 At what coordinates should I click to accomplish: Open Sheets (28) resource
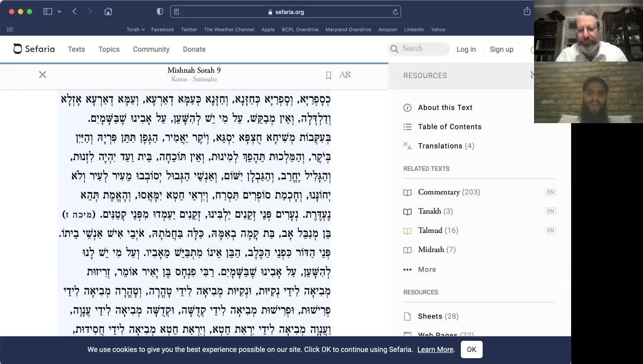[x=438, y=316]
